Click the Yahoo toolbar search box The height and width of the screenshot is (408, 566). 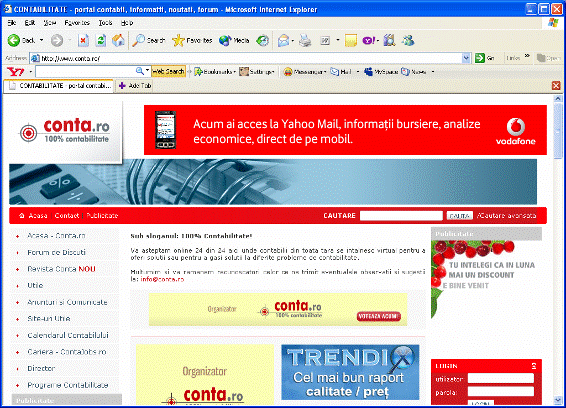pos(85,71)
